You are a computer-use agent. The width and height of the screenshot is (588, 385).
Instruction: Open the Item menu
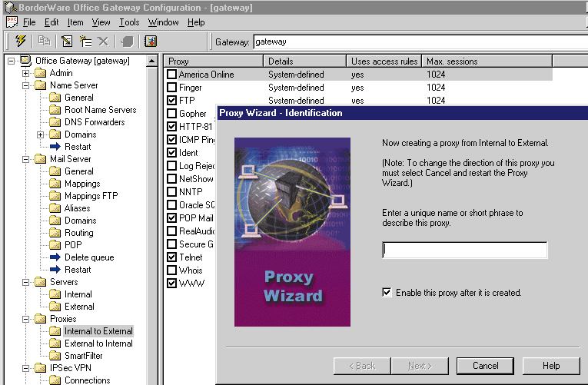75,22
